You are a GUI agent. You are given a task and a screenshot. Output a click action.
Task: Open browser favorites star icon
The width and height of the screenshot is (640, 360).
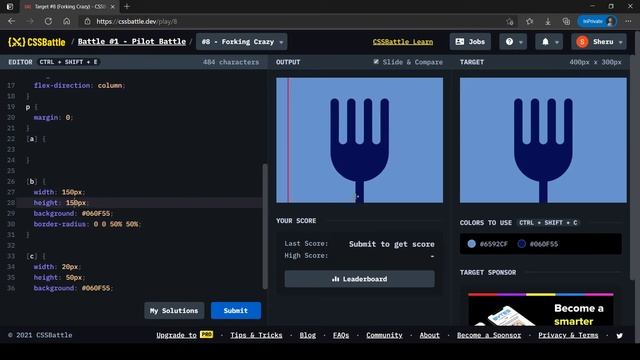pos(529,21)
